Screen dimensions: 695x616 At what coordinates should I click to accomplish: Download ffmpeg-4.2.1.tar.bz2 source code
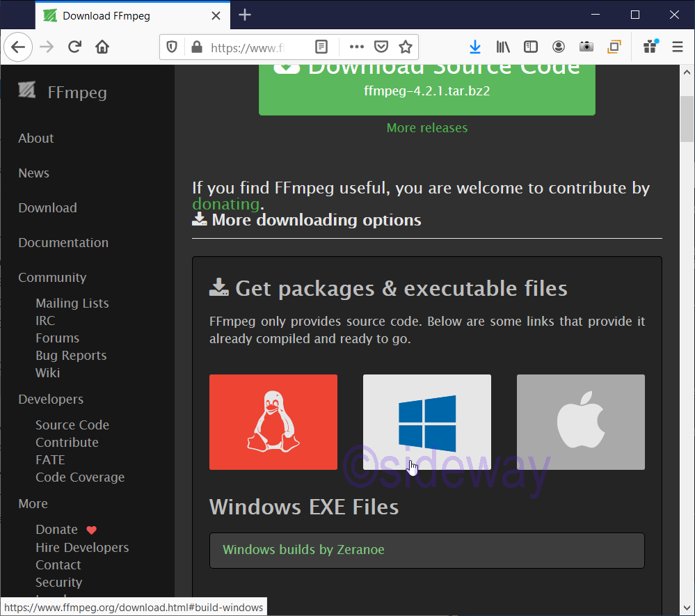point(427,90)
